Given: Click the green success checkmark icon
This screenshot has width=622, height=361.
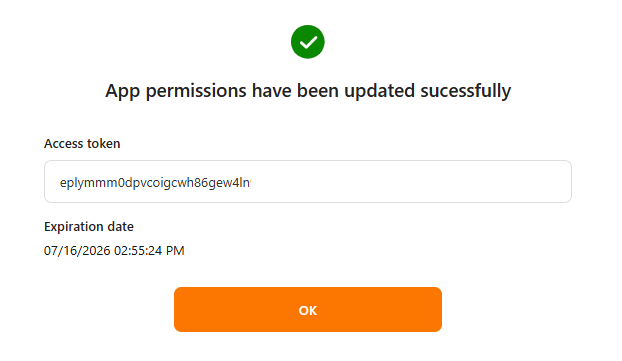Looking at the screenshot, I should (307, 42).
